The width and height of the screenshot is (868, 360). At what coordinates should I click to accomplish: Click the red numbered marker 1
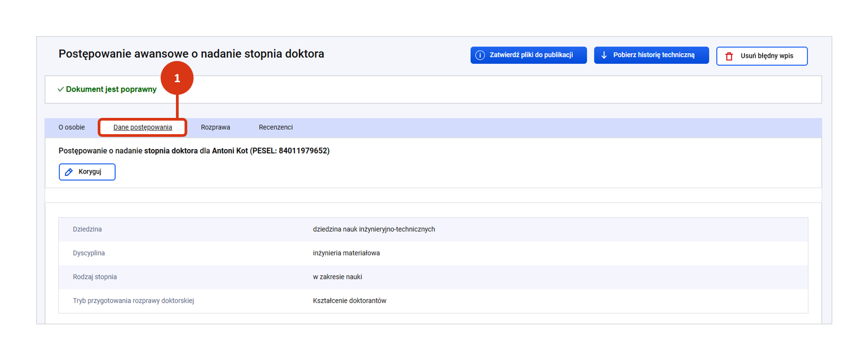177,78
